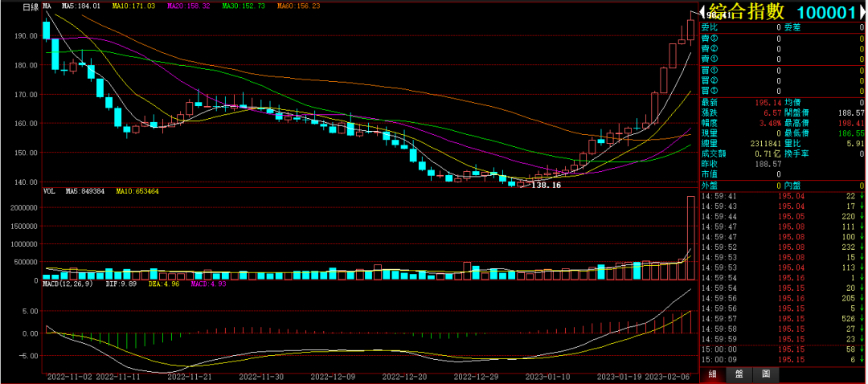This screenshot has height=384, width=868.
Task: Click the tallest volume bar at right
Action: pos(690,238)
